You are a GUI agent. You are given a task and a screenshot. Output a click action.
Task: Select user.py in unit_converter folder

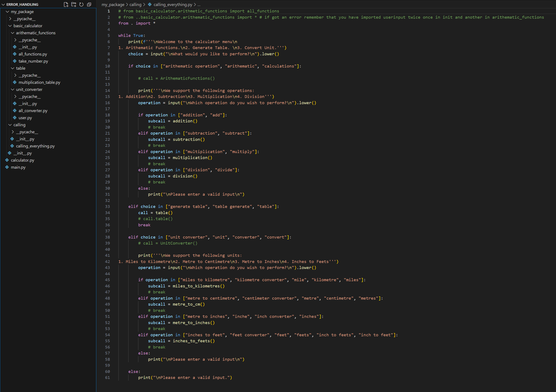pyautogui.click(x=25, y=118)
